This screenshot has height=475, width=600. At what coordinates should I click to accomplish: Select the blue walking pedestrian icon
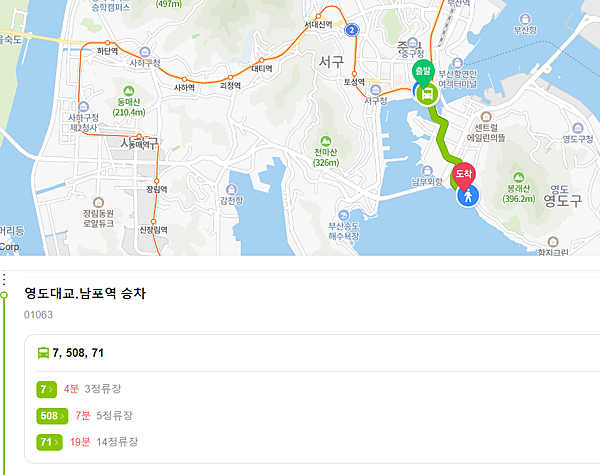pos(468,195)
